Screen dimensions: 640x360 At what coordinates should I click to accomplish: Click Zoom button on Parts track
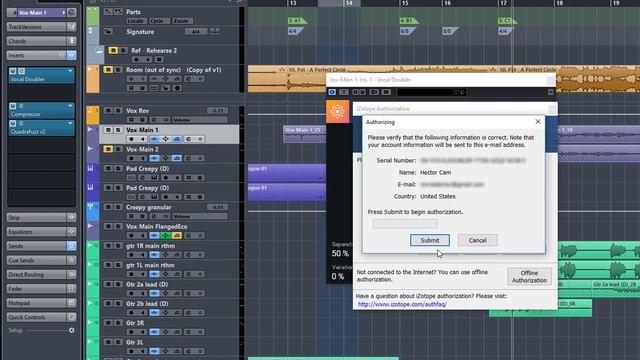[181, 21]
